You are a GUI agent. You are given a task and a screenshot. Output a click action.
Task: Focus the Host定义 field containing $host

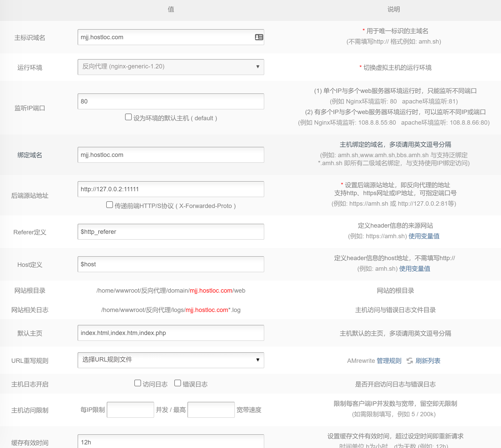pos(171,264)
